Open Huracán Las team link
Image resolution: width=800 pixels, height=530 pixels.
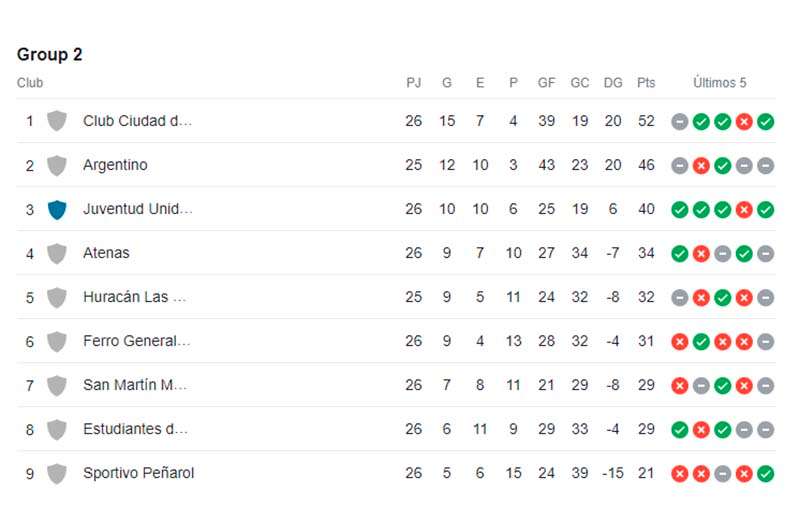pyautogui.click(x=135, y=297)
